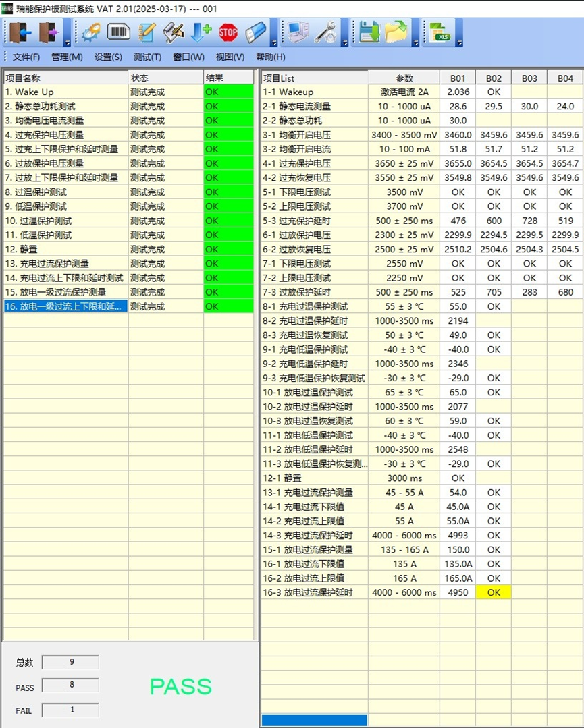Image resolution: width=584 pixels, height=728 pixels.
Task: Click the PASS count field showing 8
Action: 70,685
